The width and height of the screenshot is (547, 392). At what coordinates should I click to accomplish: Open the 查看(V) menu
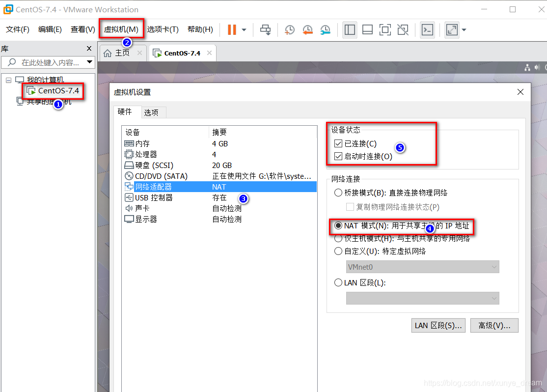pyautogui.click(x=82, y=29)
